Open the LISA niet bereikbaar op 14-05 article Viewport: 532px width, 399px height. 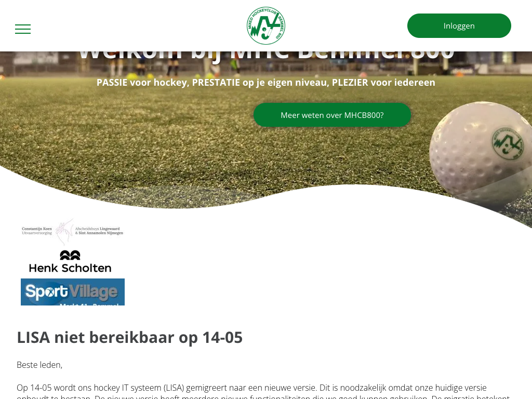point(129,337)
